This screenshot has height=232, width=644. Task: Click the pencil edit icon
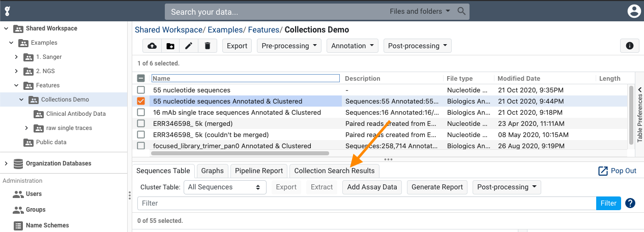189,46
